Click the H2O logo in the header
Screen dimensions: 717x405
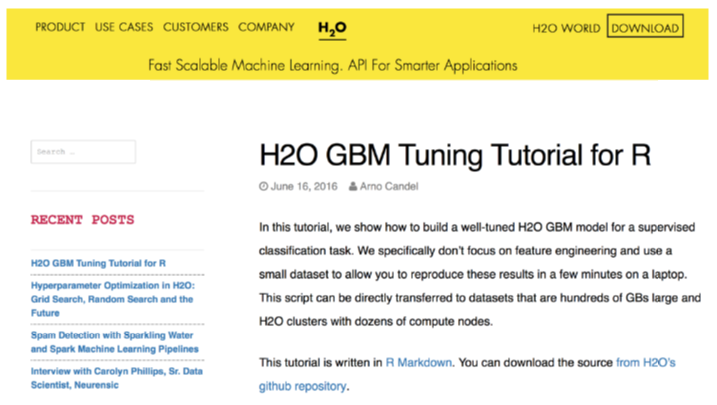tap(332, 29)
